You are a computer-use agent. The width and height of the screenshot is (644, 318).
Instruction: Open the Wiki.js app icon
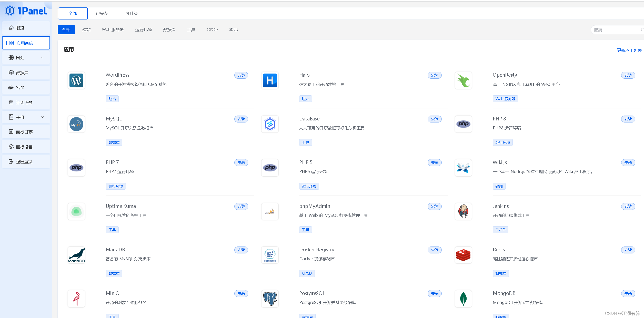click(463, 168)
